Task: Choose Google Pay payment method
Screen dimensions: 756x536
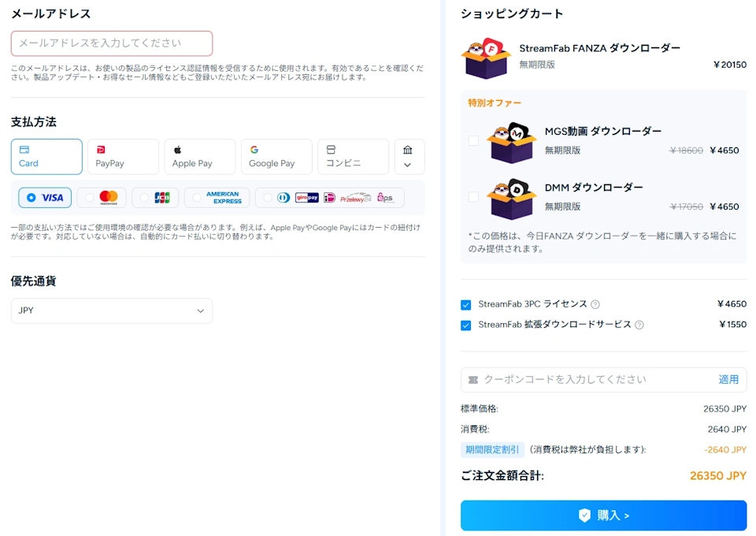Action: pos(276,157)
